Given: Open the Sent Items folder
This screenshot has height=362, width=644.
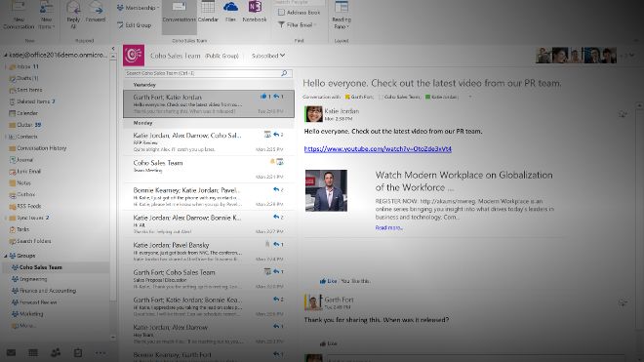Looking at the screenshot, I should tap(26, 90).
